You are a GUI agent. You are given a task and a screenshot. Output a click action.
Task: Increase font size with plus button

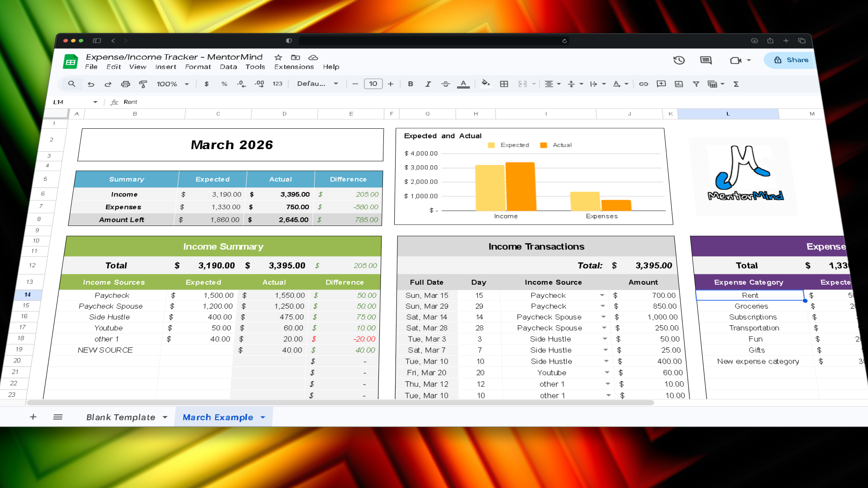[x=391, y=84]
